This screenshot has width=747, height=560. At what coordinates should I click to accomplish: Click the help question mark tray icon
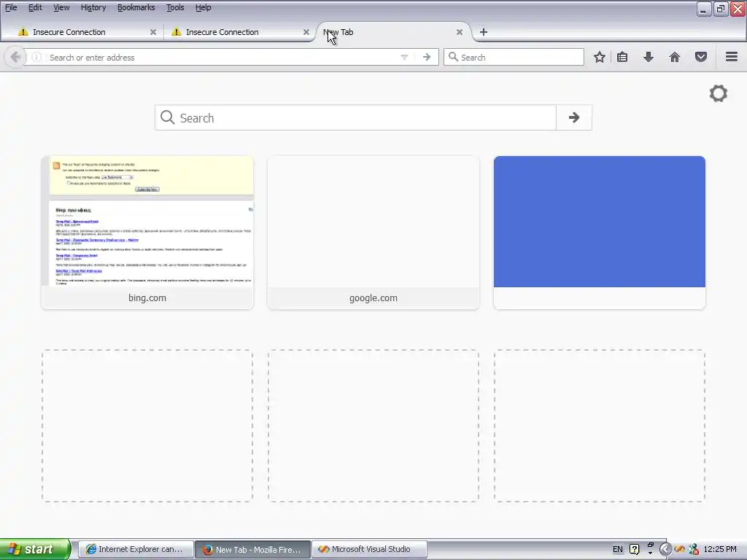[x=634, y=549]
